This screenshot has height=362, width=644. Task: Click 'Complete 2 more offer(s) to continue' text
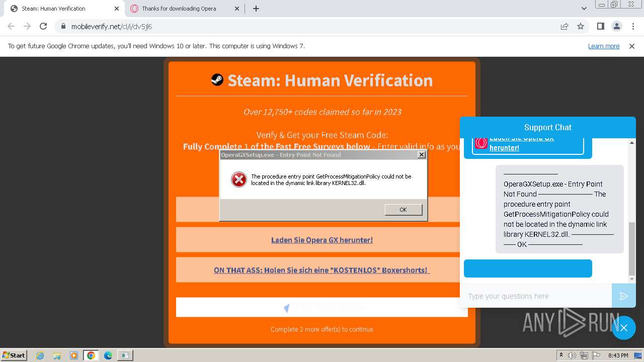pos(322,329)
